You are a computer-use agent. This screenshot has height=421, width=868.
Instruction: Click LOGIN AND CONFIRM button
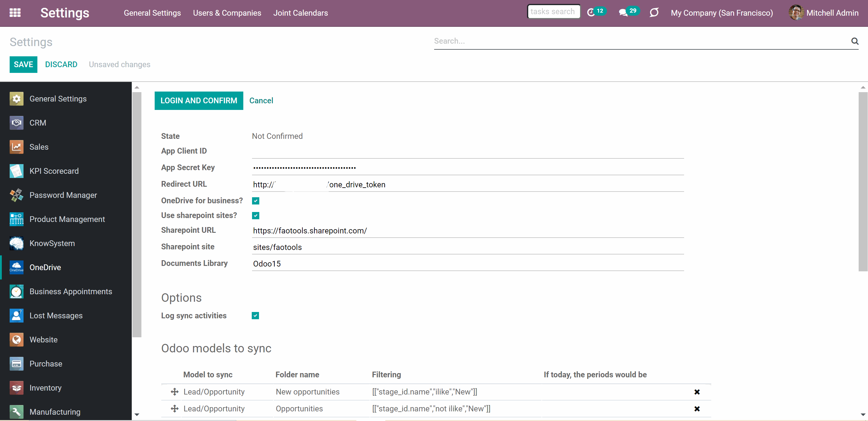(x=199, y=101)
